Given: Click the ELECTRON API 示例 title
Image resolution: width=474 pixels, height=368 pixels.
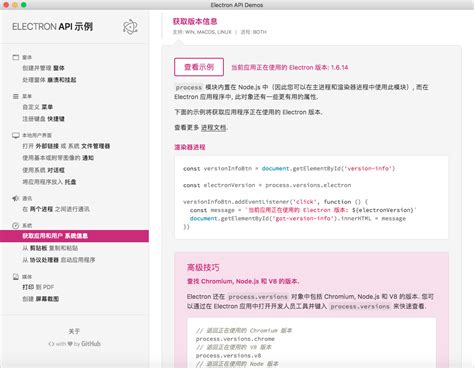Looking at the screenshot, I should [52, 27].
